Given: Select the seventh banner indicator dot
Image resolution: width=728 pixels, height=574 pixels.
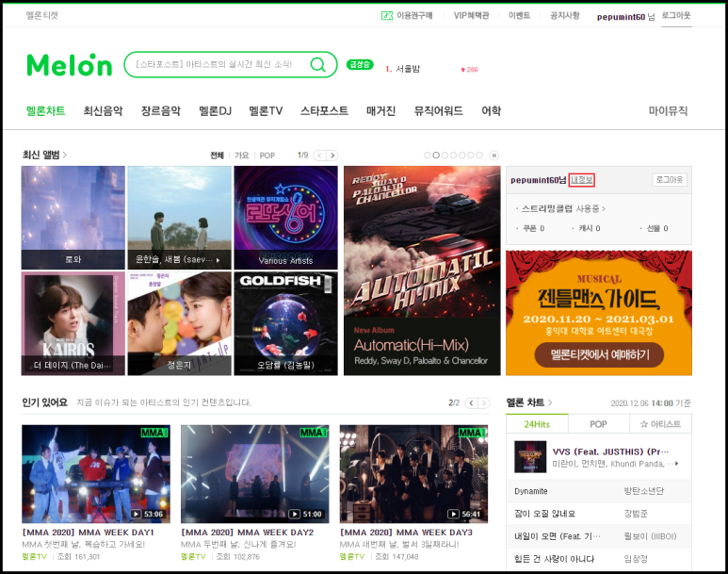Looking at the screenshot, I should [x=479, y=156].
